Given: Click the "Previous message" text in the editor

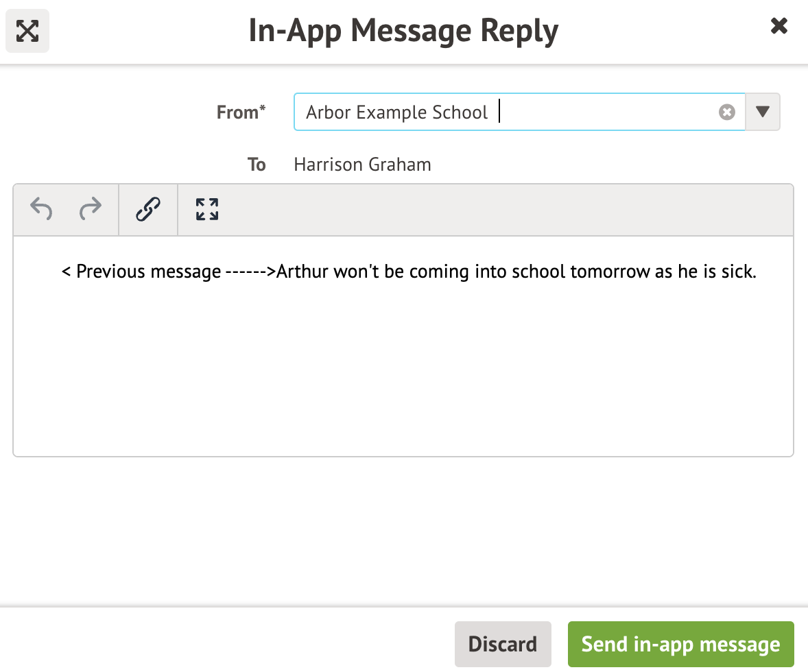Looking at the screenshot, I should [148, 272].
